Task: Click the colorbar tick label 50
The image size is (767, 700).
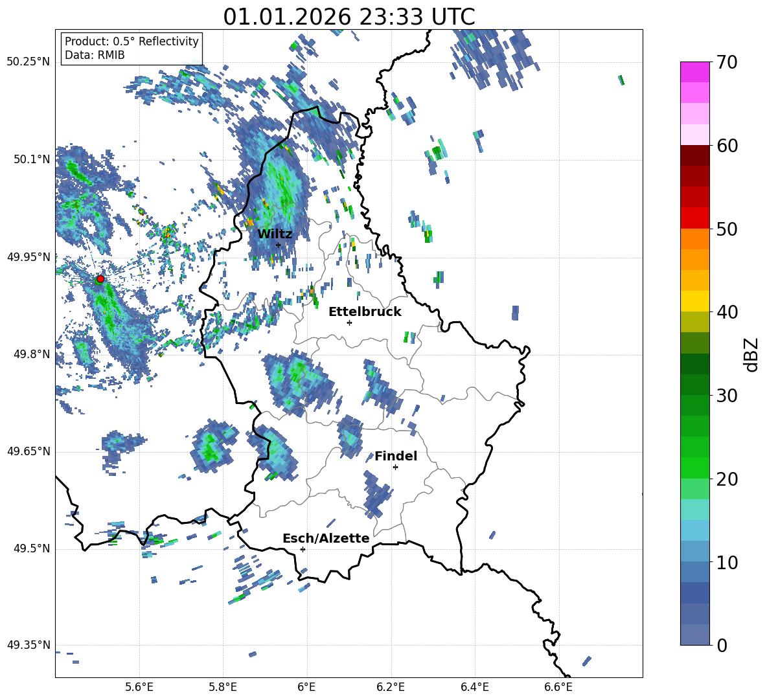Action: pyautogui.click(x=727, y=229)
